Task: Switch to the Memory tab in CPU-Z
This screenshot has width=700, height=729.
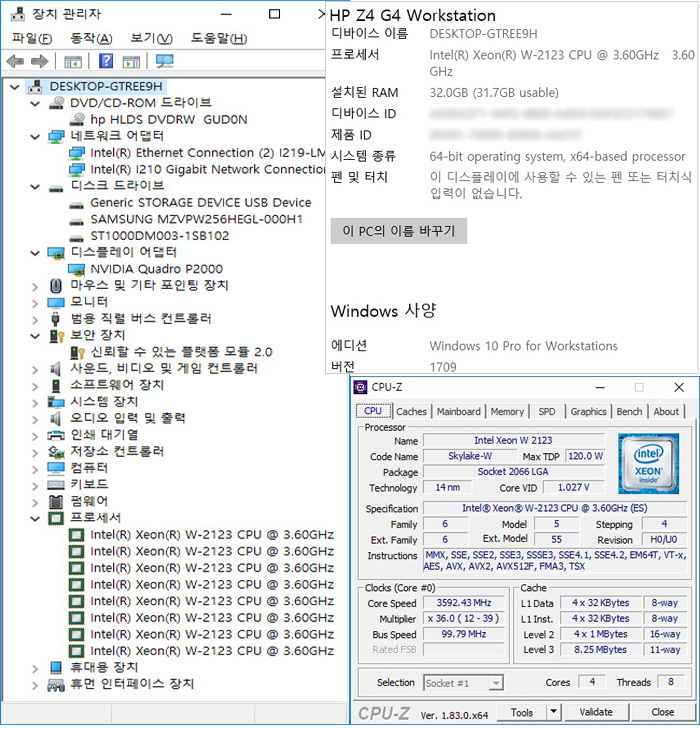Action: point(507,411)
